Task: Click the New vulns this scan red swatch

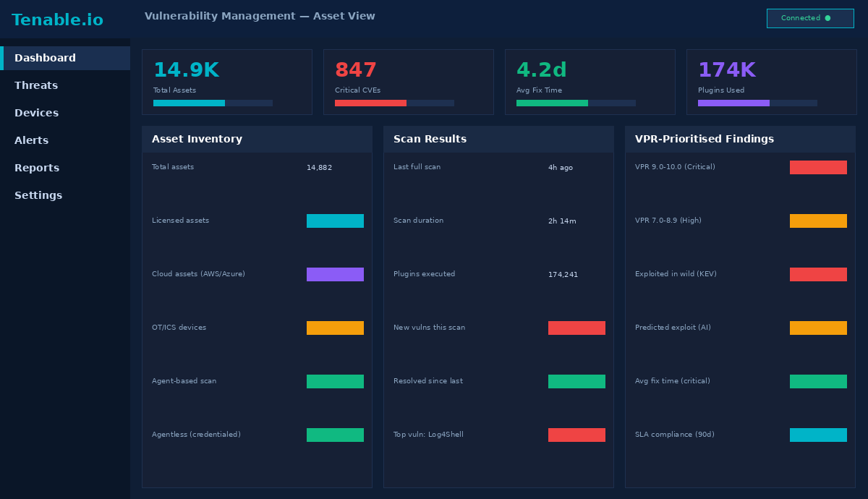Action: [576, 328]
